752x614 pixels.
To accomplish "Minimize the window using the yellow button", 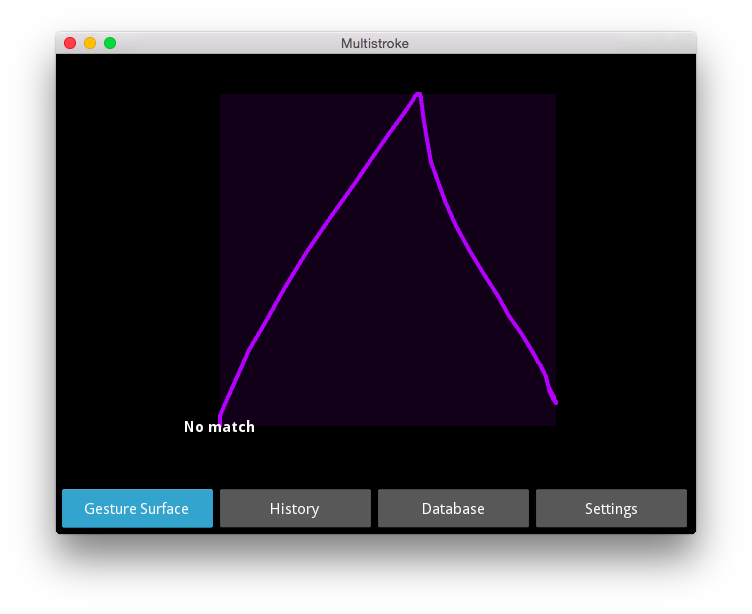I will 90,43.
